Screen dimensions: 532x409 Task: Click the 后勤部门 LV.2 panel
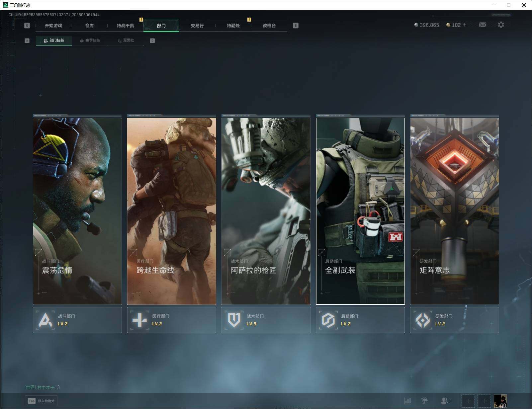360,320
